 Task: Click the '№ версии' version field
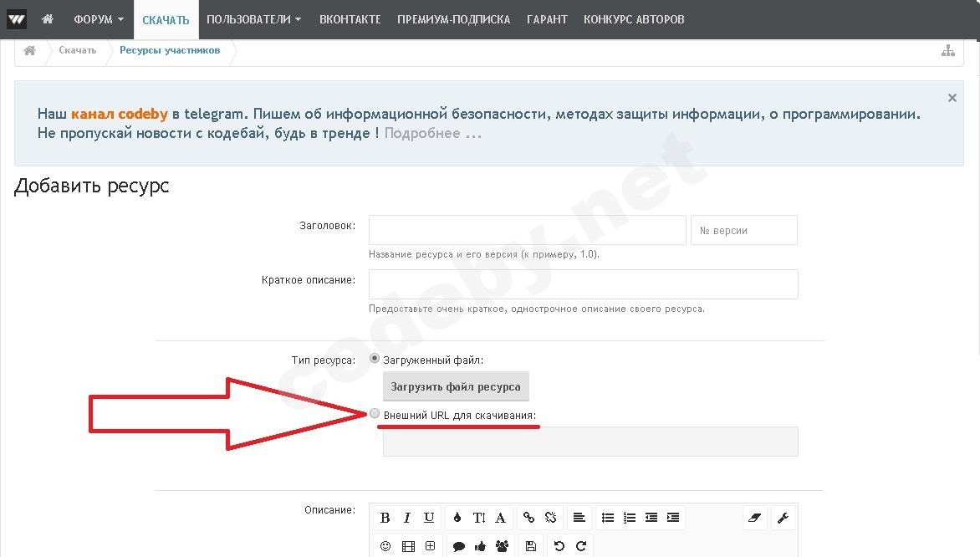(x=743, y=230)
